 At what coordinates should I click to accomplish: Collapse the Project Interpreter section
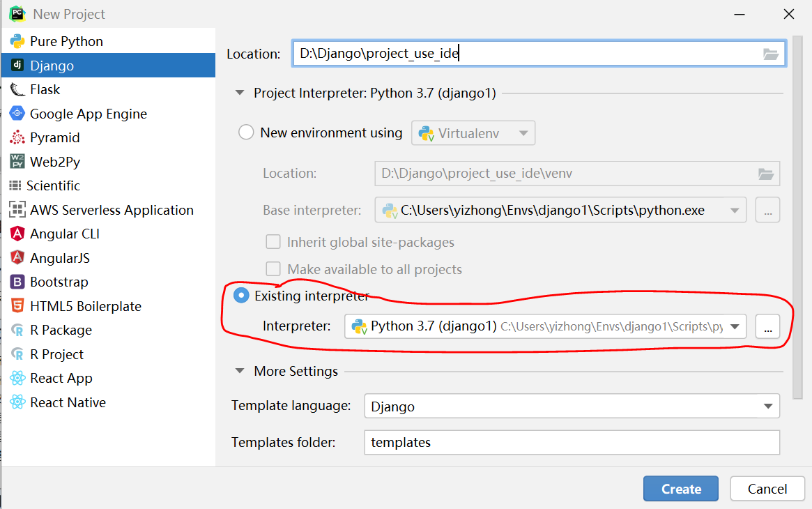point(240,93)
